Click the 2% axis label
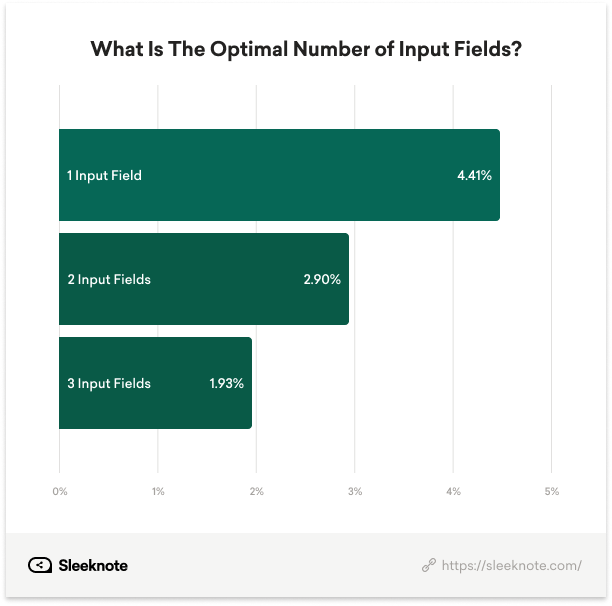The height and width of the screenshot is (606, 612). pos(256,491)
